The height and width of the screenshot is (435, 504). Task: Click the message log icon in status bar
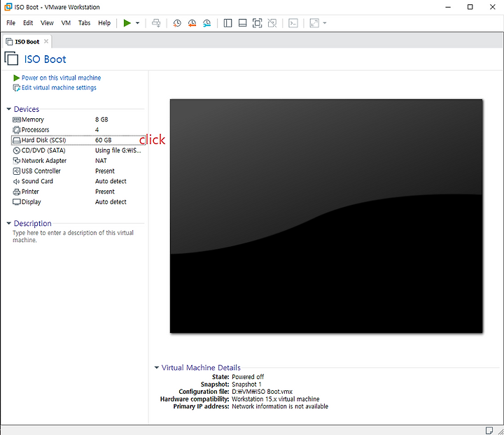(x=489, y=430)
